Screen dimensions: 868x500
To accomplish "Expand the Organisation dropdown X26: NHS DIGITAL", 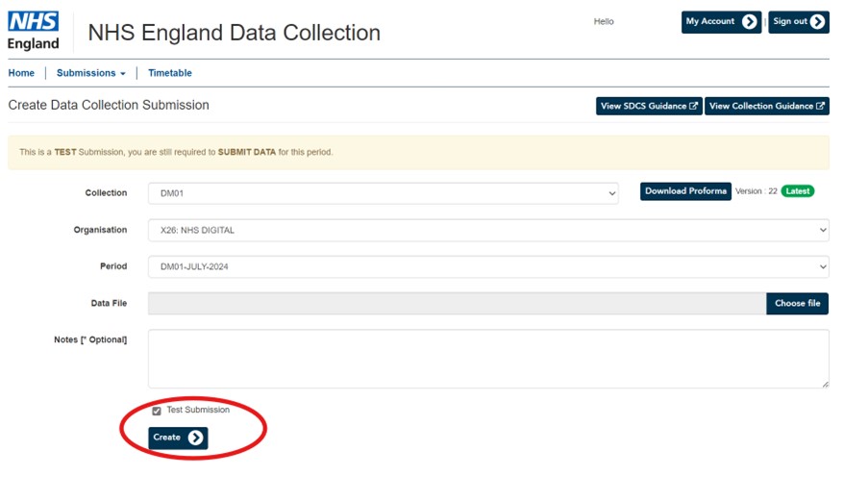I will [488, 230].
